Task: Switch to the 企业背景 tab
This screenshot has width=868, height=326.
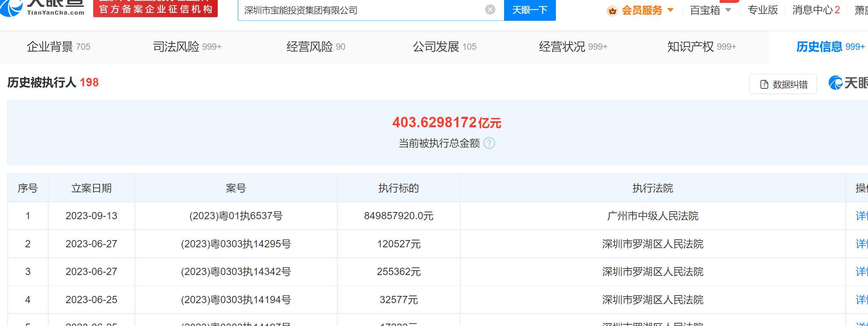Action: pyautogui.click(x=58, y=47)
